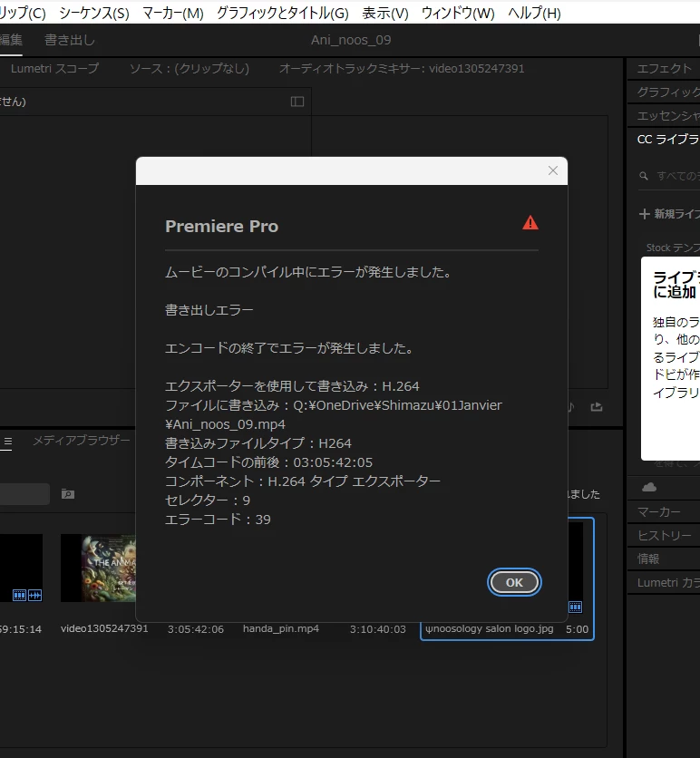Switch to the 書き出し workspace tab

click(x=70, y=40)
